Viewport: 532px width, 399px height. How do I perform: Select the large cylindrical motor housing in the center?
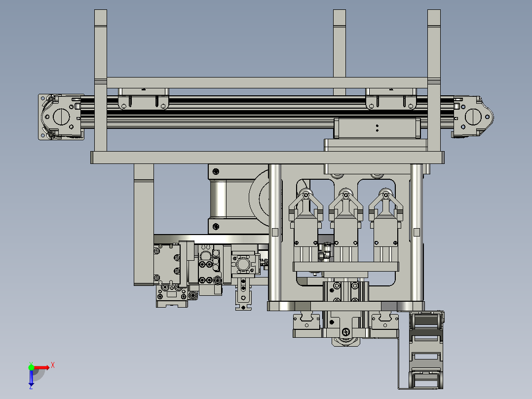tap(239, 199)
